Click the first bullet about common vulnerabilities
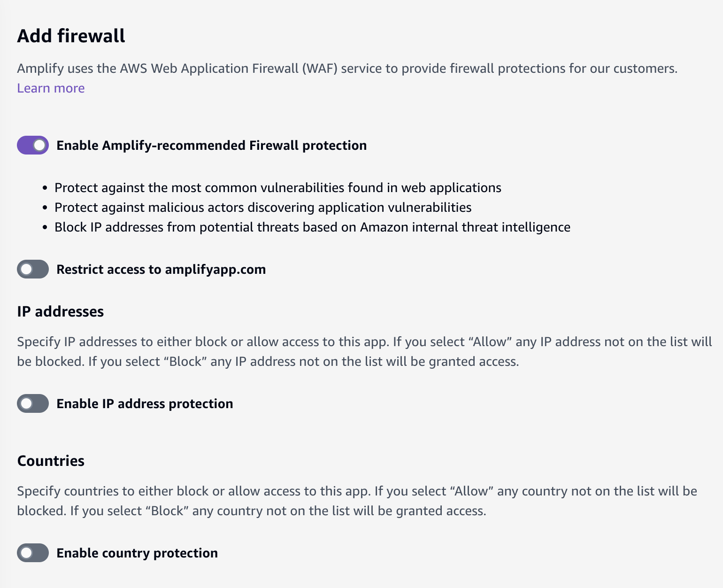This screenshot has width=723, height=588. [x=278, y=187]
